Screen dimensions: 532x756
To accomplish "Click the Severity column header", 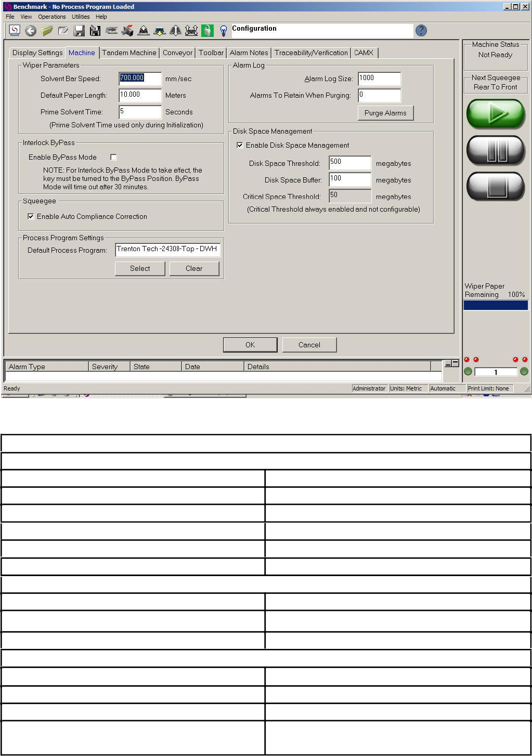I will 109,367.
